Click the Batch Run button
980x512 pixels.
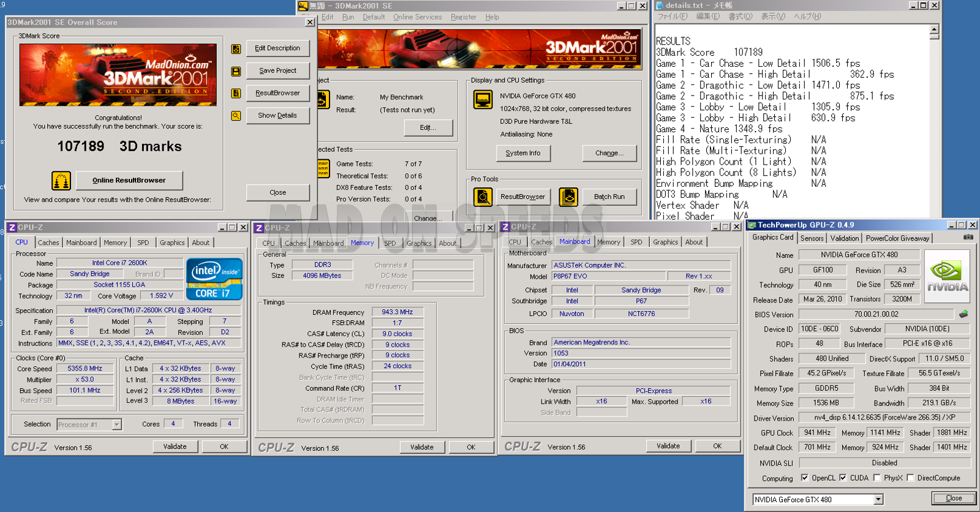point(609,197)
